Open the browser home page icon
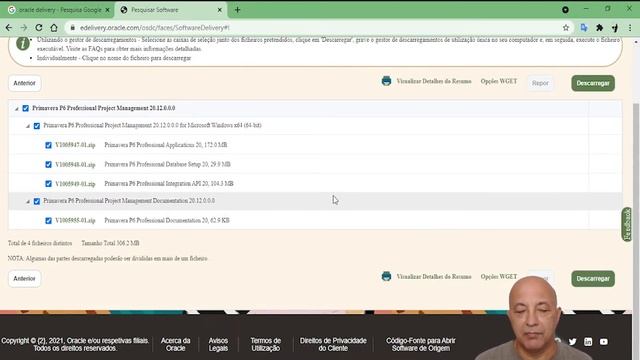The height and width of the screenshot is (360, 640). tap(54, 28)
